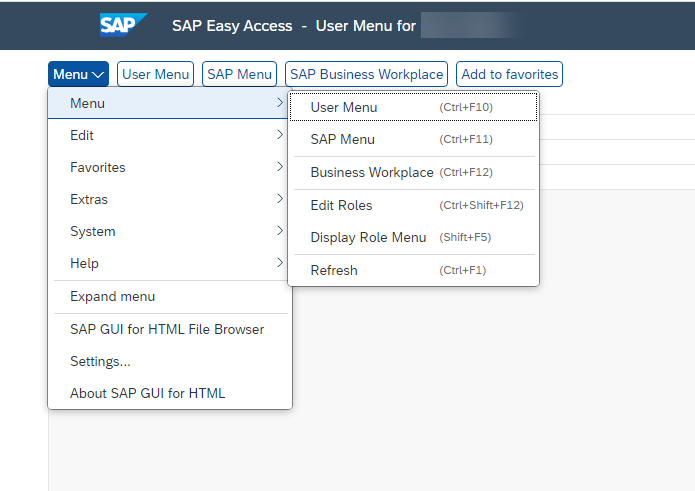Select Menu entry in dropdown list
Screen dimensions: 695x491
[x=168, y=103]
